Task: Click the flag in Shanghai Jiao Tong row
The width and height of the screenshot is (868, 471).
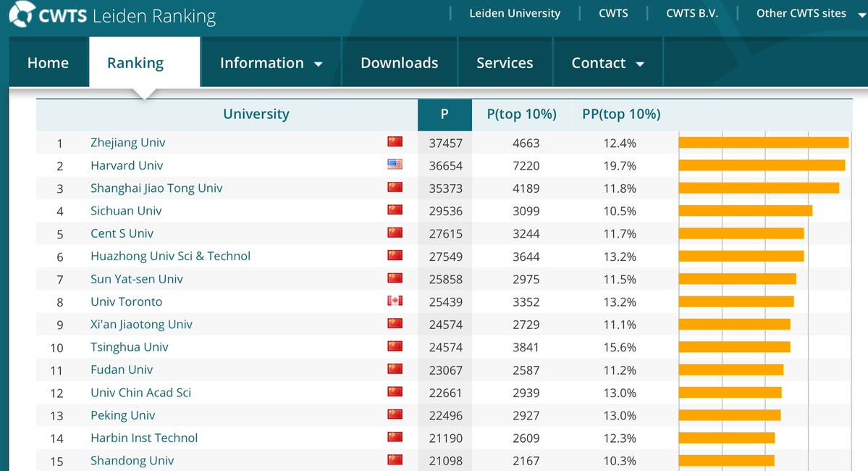Action: click(395, 187)
